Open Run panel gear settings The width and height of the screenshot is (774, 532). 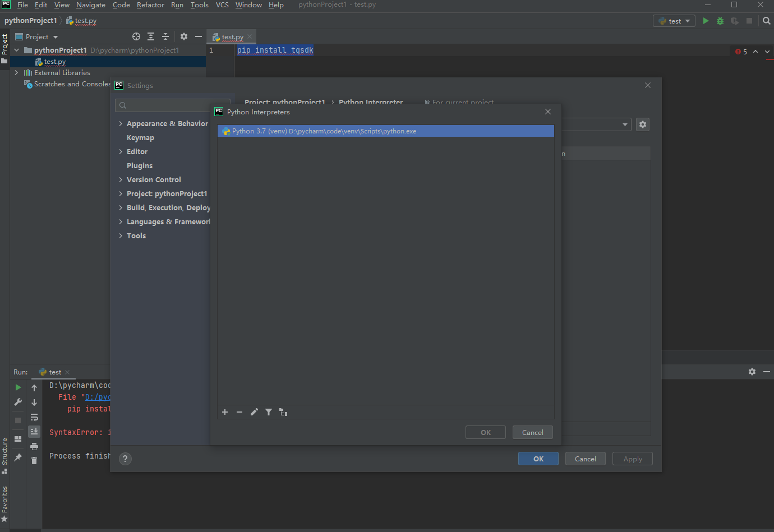tap(752, 372)
